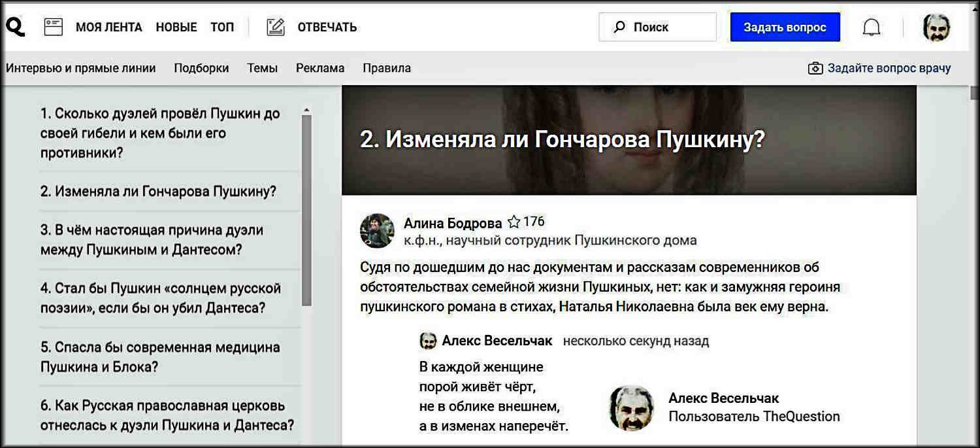Click timestamp несколько секунд назад
The height and width of the screenshot is (448, 980).
(636, 341)
